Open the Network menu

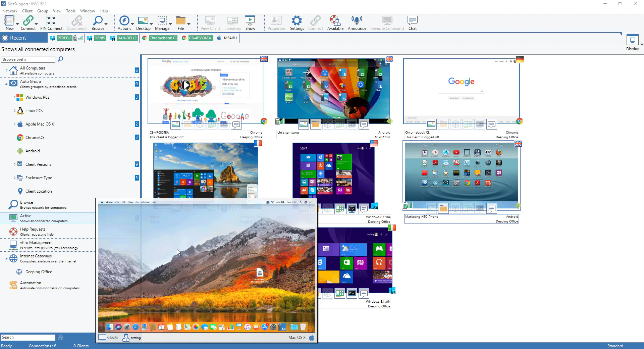[x=10, y=11]
